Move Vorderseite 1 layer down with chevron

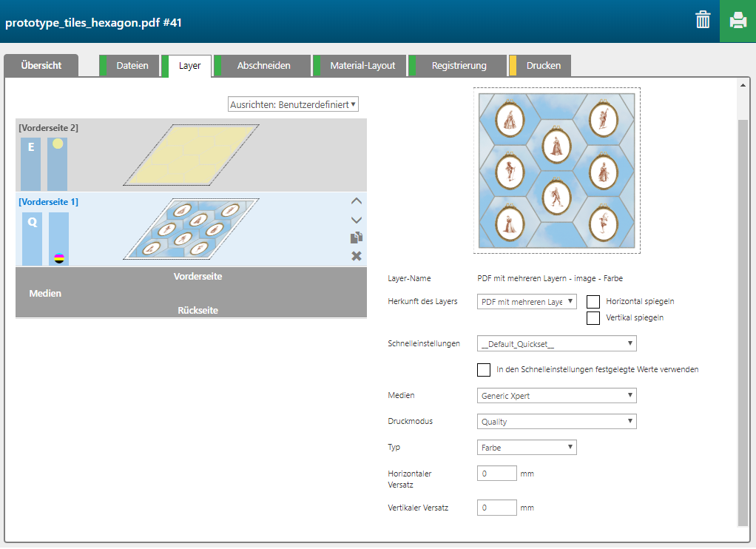pos(356,220)
